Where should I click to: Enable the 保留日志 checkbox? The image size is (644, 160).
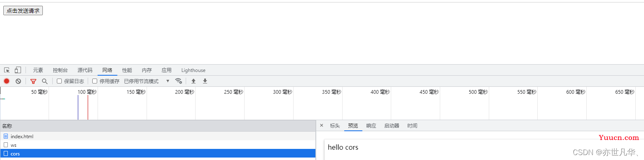(59, 81)
